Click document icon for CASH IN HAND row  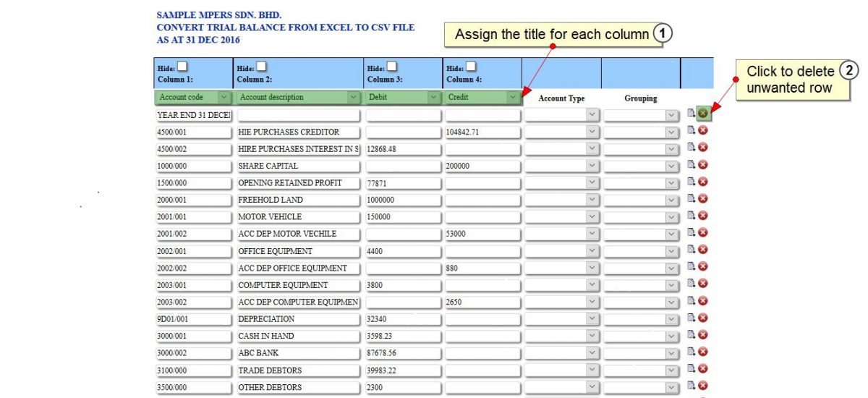pos(692,334)
